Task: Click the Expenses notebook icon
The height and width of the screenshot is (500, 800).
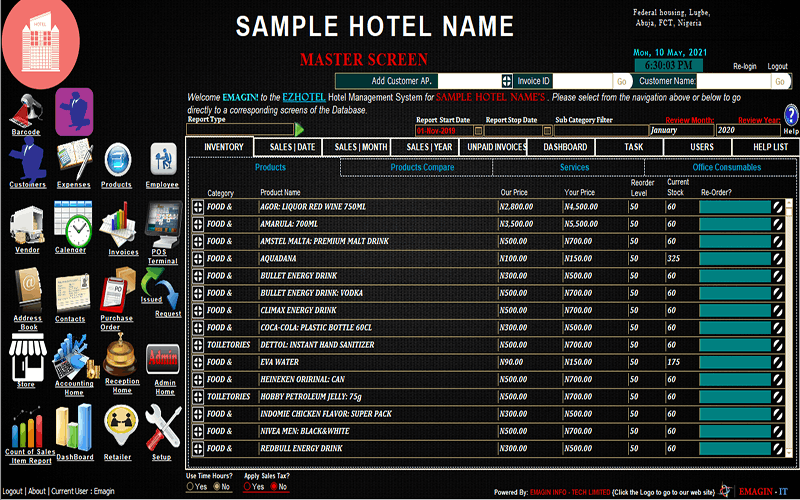Action: 73,160
